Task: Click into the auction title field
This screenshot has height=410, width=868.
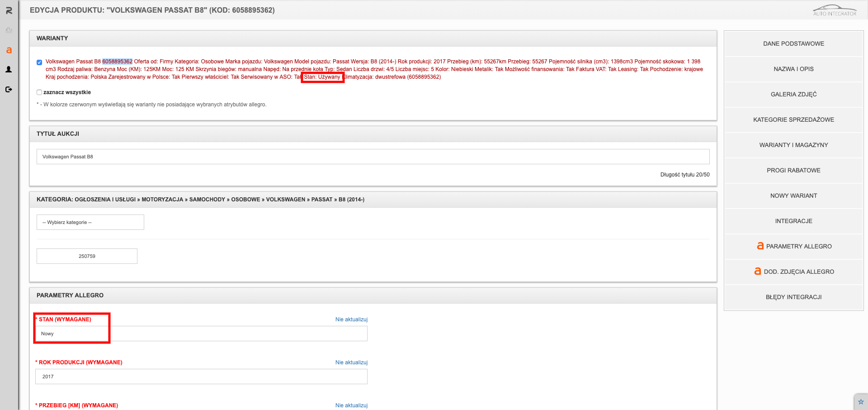Action: [x=373, y=157]
